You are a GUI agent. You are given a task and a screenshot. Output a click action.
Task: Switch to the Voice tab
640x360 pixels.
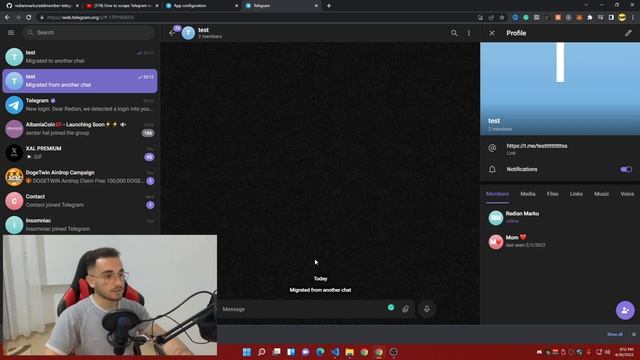(627, 194)
